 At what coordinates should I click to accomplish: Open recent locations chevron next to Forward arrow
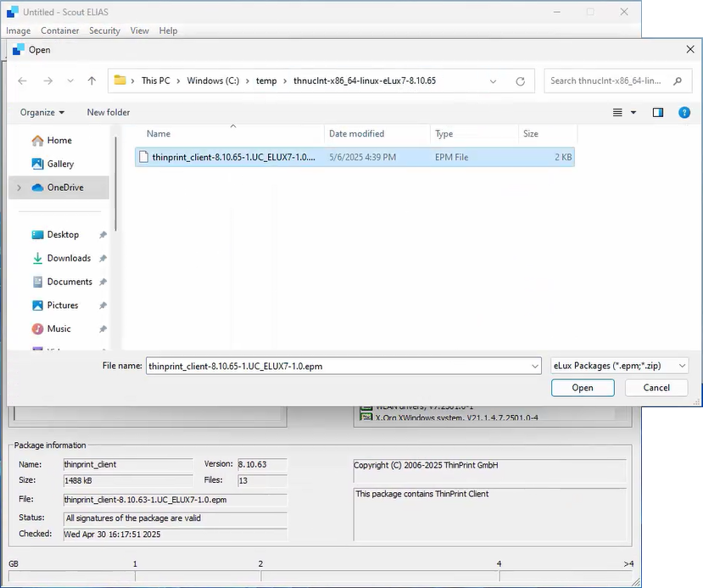pos(70,81)
